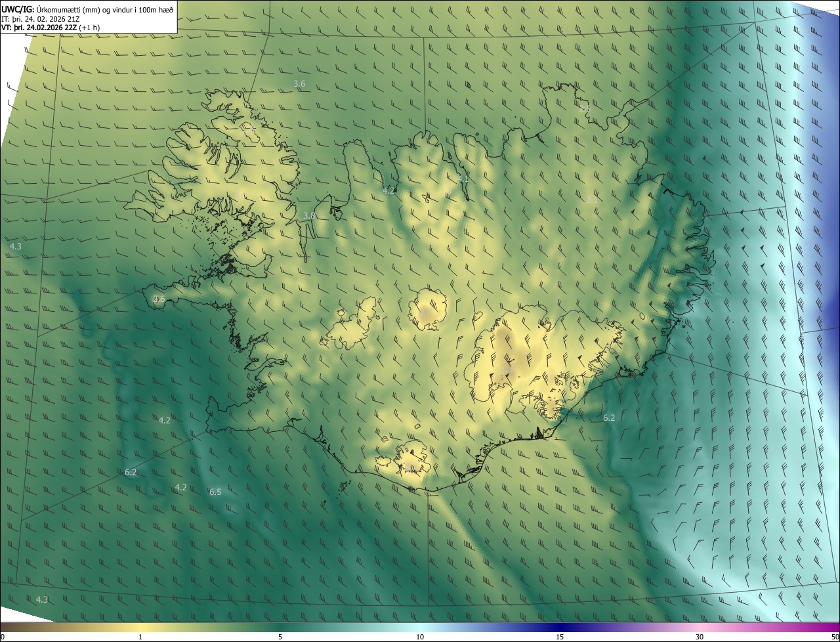
Task: Click the 30 tick label on color scale
Action: (700, 637)
